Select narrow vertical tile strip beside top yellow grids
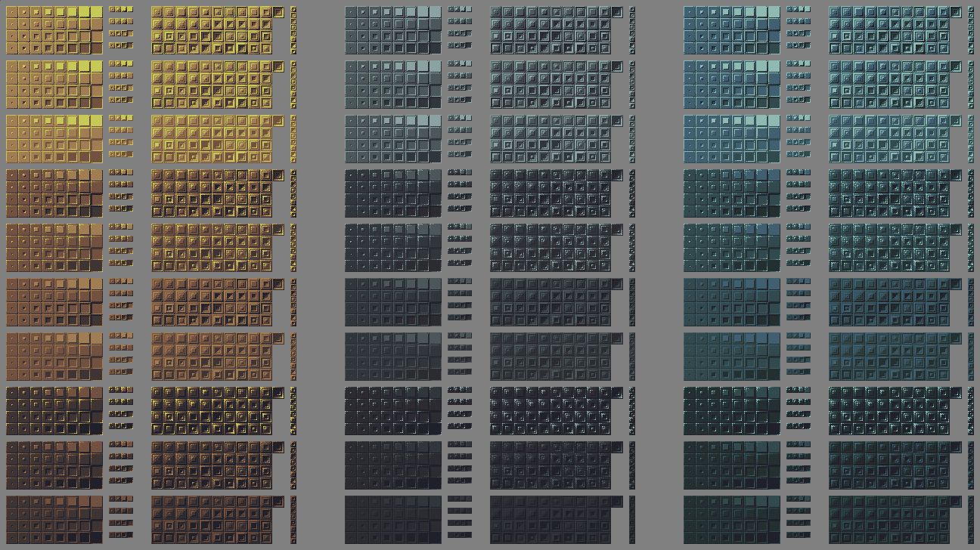980x550 pixels. [x=293, y=30]
